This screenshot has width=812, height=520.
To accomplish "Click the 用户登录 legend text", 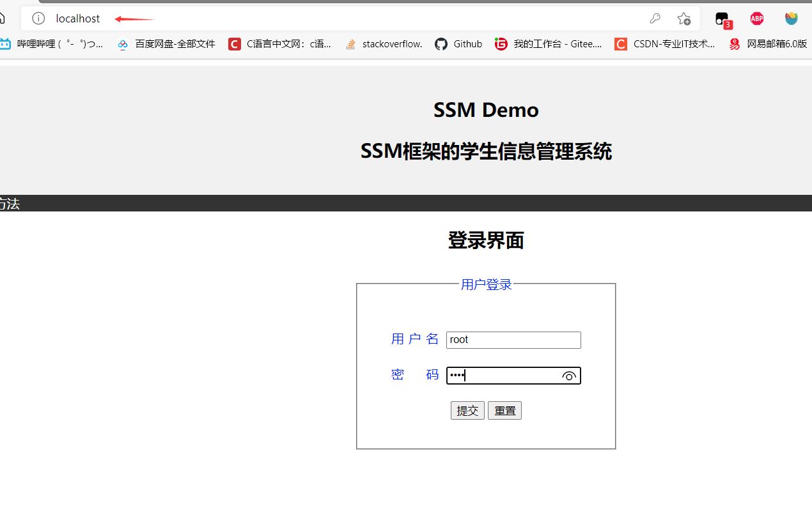I will tap(486, 284).
